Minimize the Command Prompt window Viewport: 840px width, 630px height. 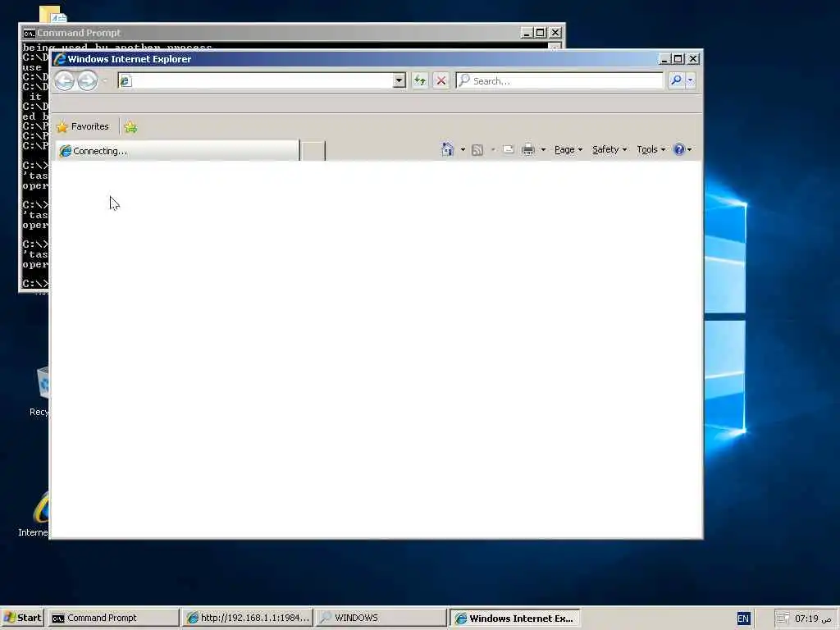(x=527, y=33)
